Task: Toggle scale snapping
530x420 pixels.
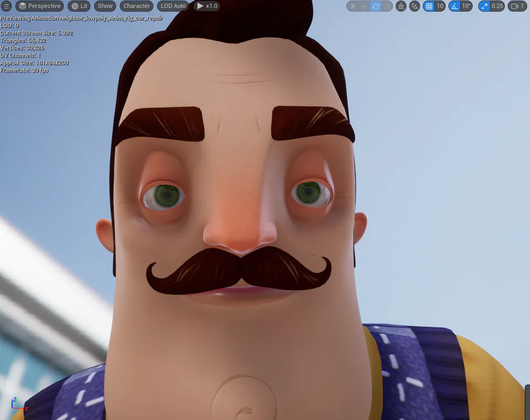Action: pyautogui.click(x=485, y=6)
